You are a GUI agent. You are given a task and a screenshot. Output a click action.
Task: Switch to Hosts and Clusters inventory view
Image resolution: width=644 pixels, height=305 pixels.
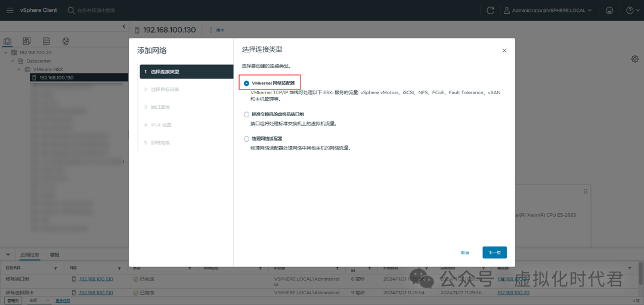coord(8,41)
